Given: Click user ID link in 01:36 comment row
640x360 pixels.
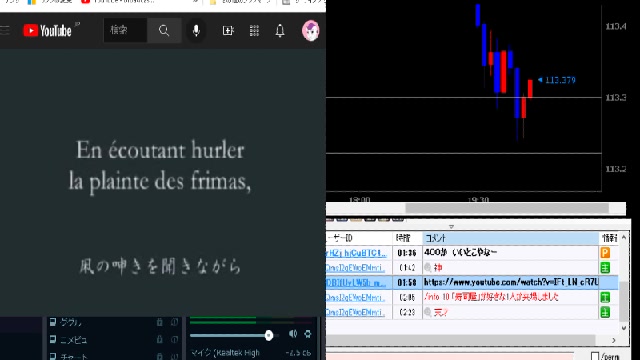Looking at the screenshot, I should point(356,253).
